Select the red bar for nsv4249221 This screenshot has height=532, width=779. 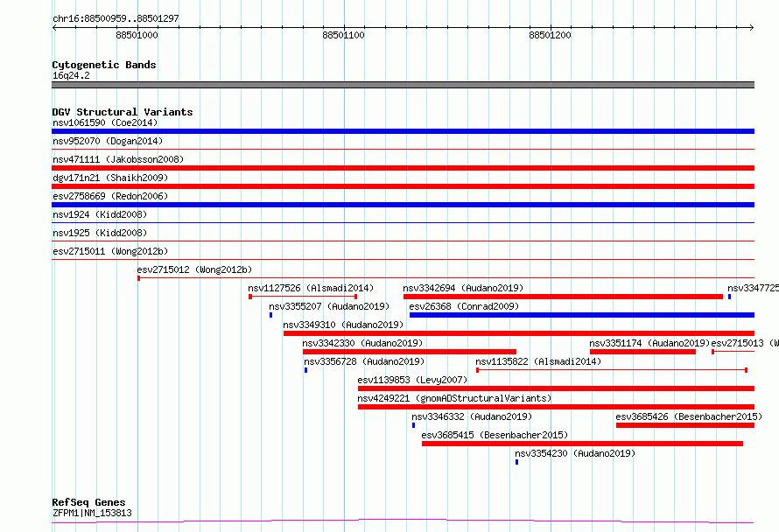[556, 407]
